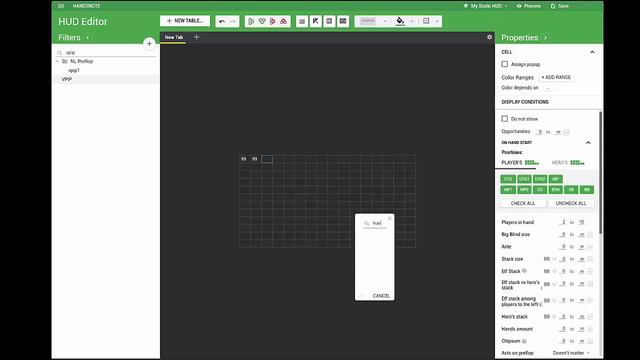
Task: Toggle Assign popup checkbox
Action: point(505,64)
